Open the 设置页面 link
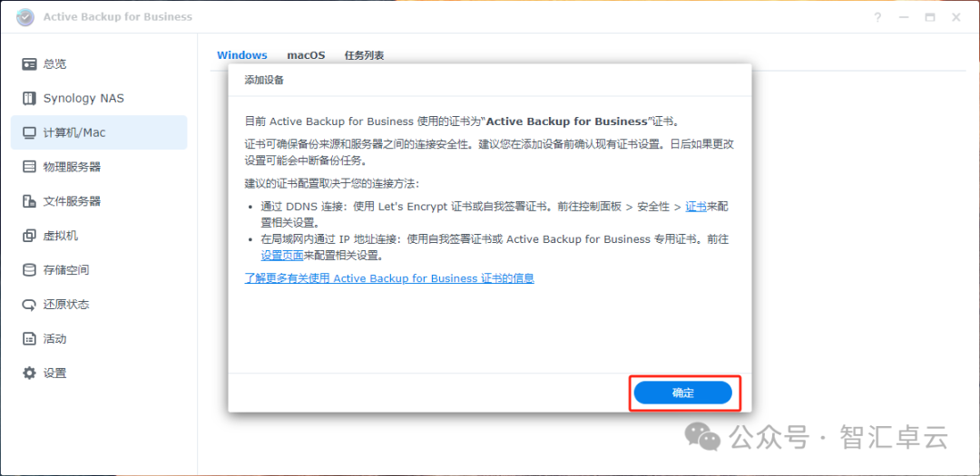Screen dimensions: 980x476 click(x=282, y=255)
